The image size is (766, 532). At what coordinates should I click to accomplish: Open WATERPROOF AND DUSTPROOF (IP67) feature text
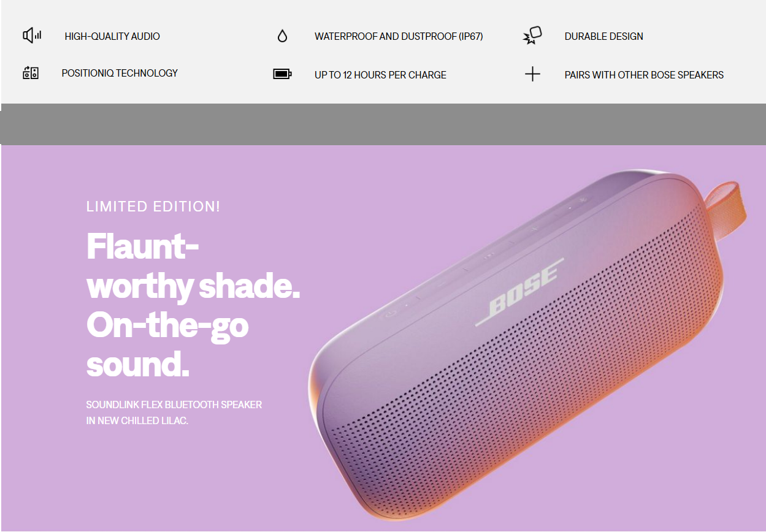pyautogui.click(x=399, y=36)
